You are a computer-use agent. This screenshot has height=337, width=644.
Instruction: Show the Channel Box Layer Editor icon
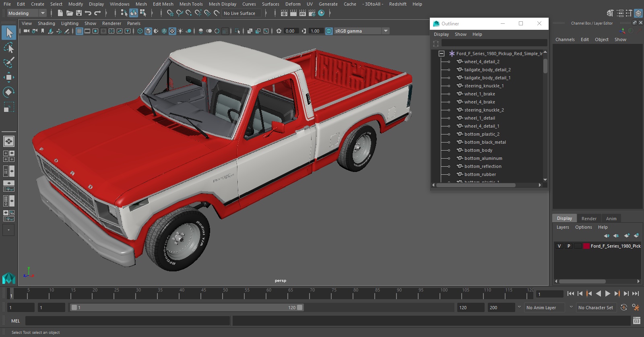point(638,13)
